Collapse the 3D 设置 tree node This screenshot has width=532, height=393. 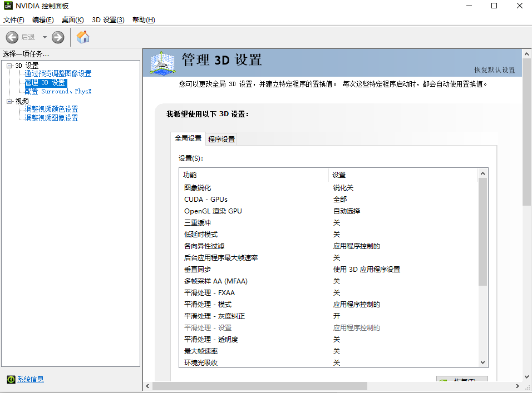pos(9,66)
